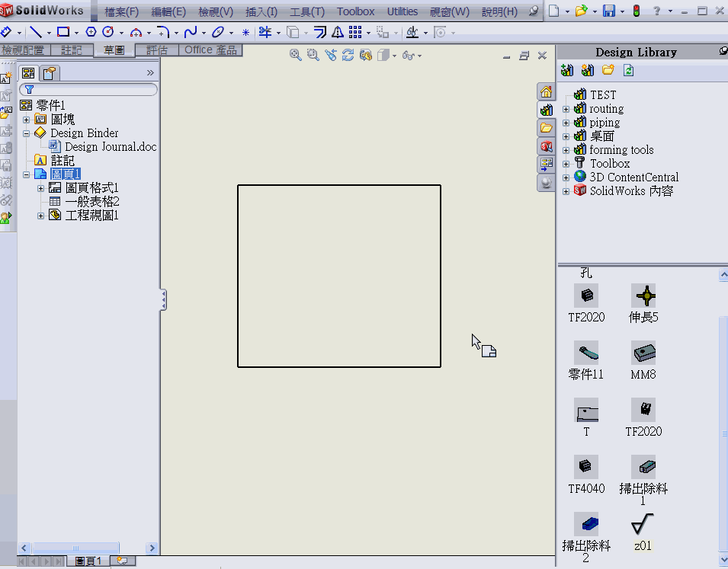Expand the FeatureManager chevron arrows

pos(150,73)
